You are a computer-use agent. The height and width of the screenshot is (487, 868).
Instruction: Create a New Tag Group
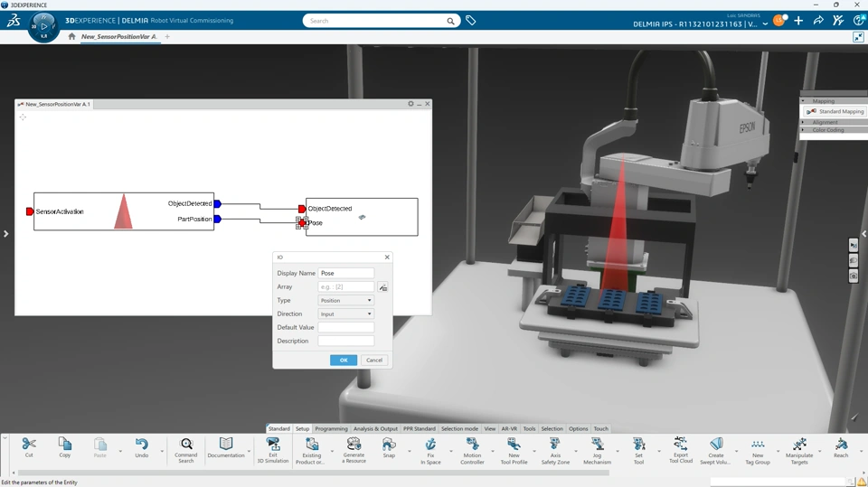[758, 451]
